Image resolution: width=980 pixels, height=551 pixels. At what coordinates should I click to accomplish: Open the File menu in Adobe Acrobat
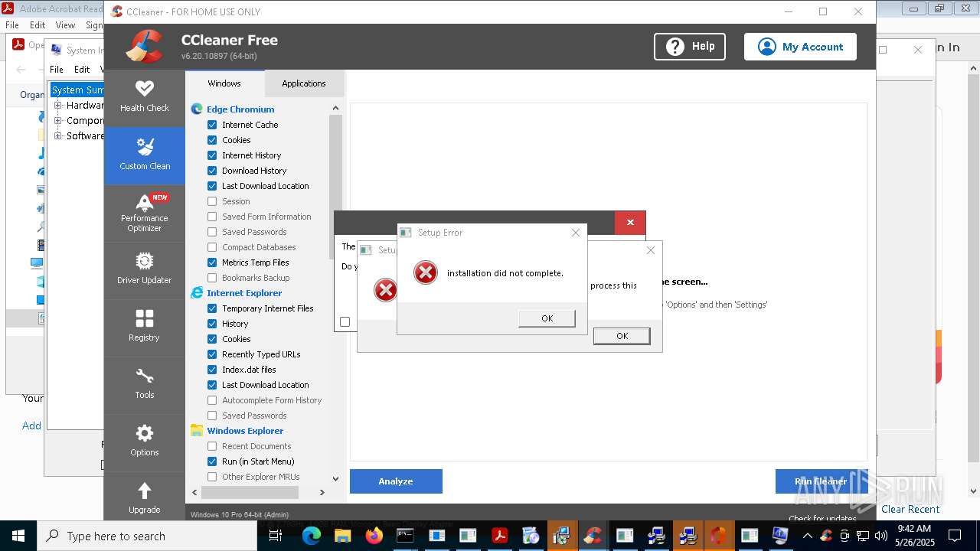[x=12, y=25]
